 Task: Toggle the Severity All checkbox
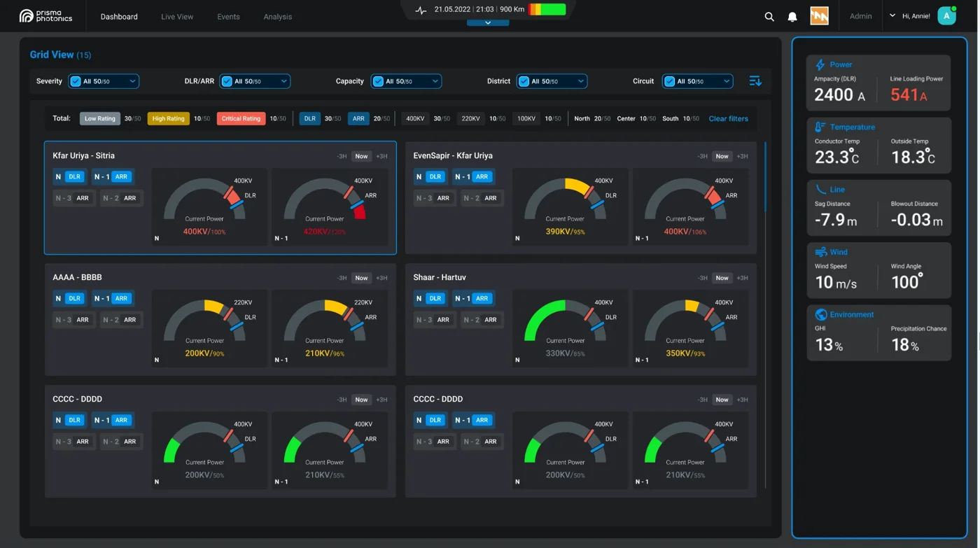point(76,81)
